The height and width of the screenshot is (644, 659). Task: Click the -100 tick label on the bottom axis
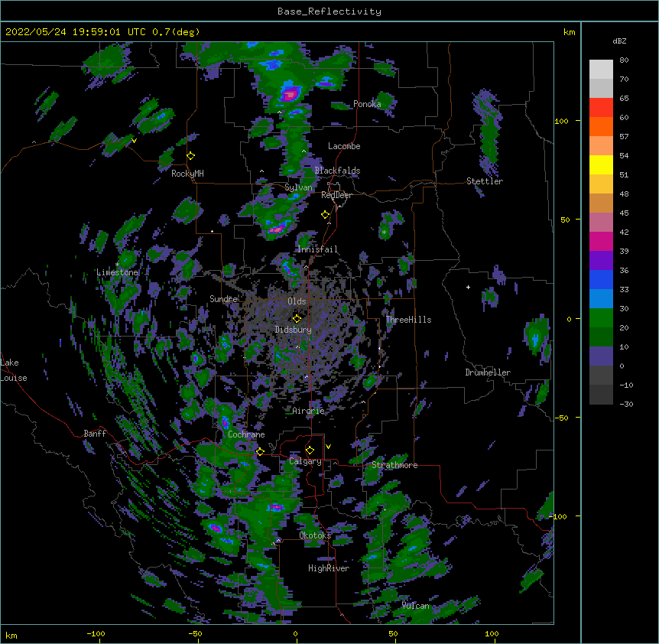[96, 633]
